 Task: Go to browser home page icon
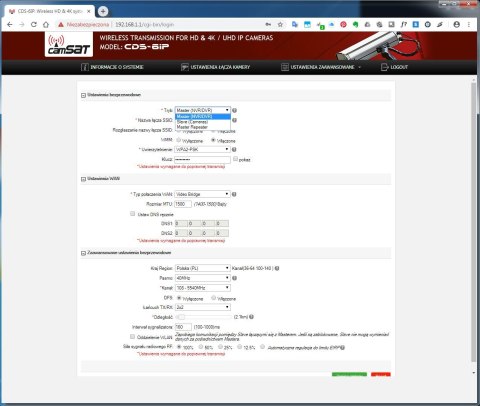[46, 24]
